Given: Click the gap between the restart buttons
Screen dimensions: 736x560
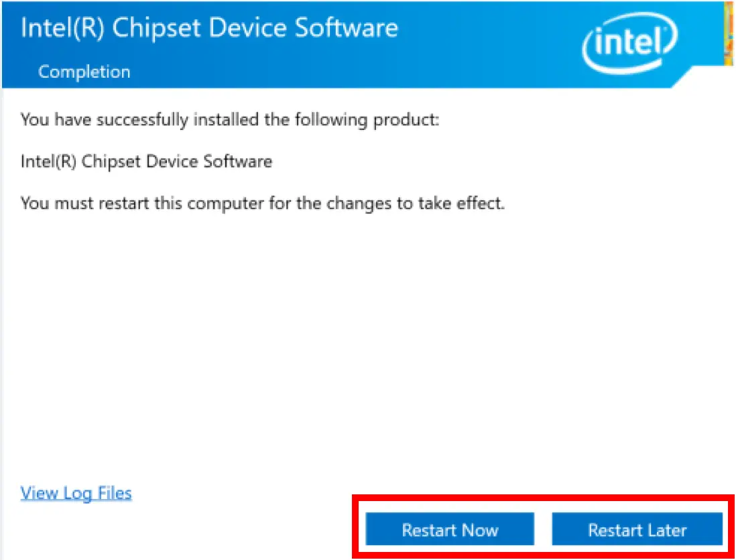Looking at the screenshot, I should click(x=543, y=531).
